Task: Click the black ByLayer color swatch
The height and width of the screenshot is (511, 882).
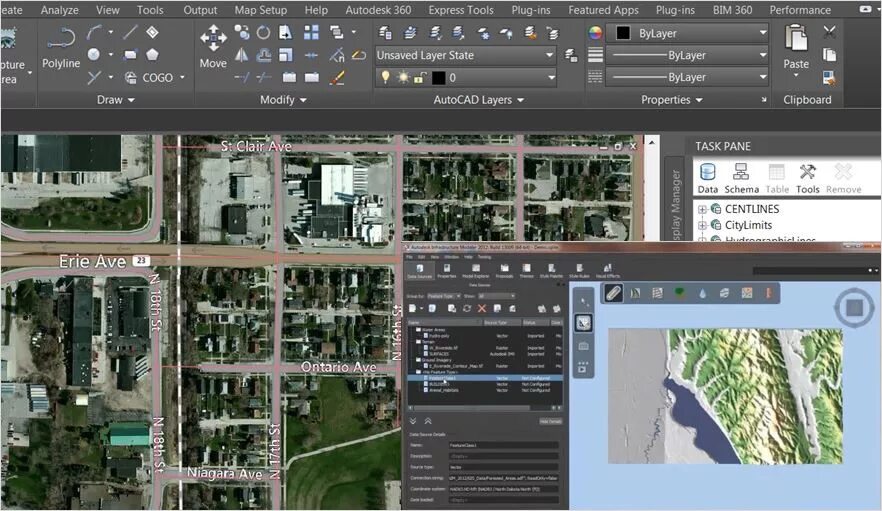Action: coord(622,33)
